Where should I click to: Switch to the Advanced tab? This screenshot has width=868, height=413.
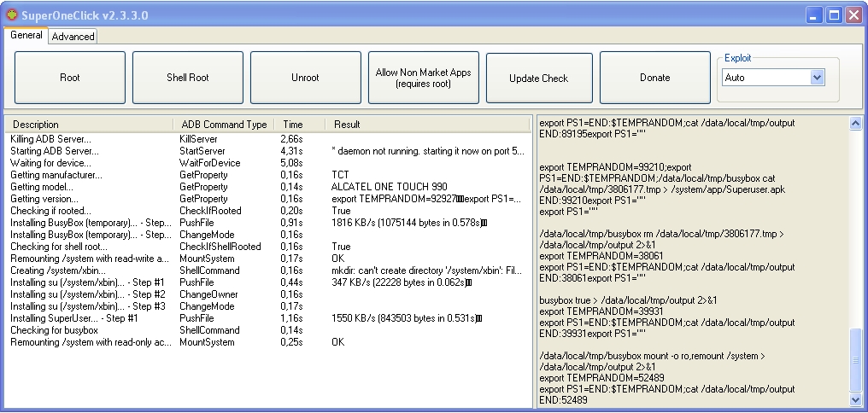click(x=73, y=37)
